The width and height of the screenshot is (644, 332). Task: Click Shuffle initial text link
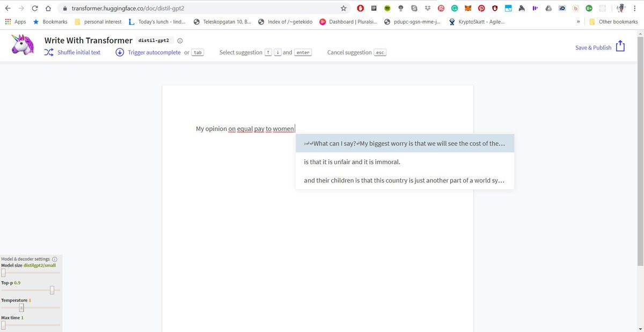pos(79,53)
